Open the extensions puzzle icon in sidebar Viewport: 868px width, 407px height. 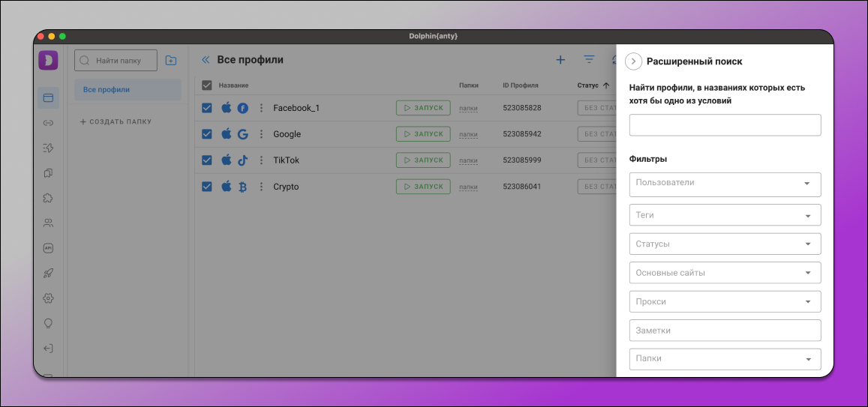[x=48, y=198]
